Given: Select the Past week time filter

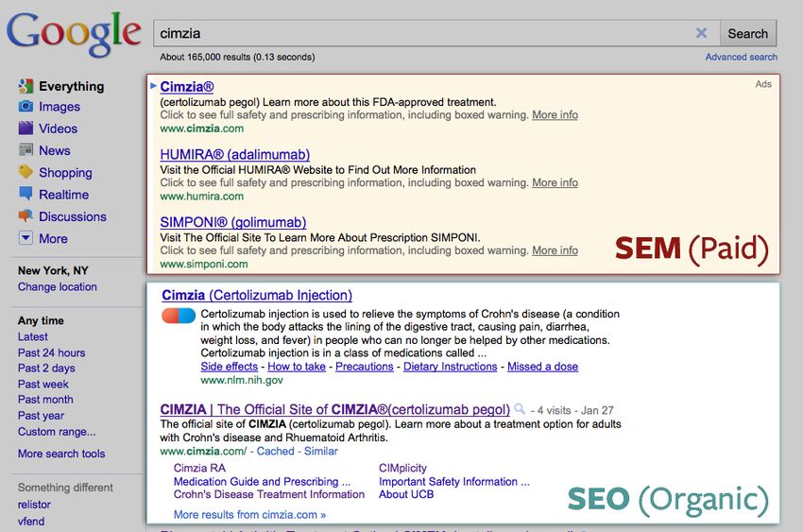Looking at the screenshot, I should 43,384.
